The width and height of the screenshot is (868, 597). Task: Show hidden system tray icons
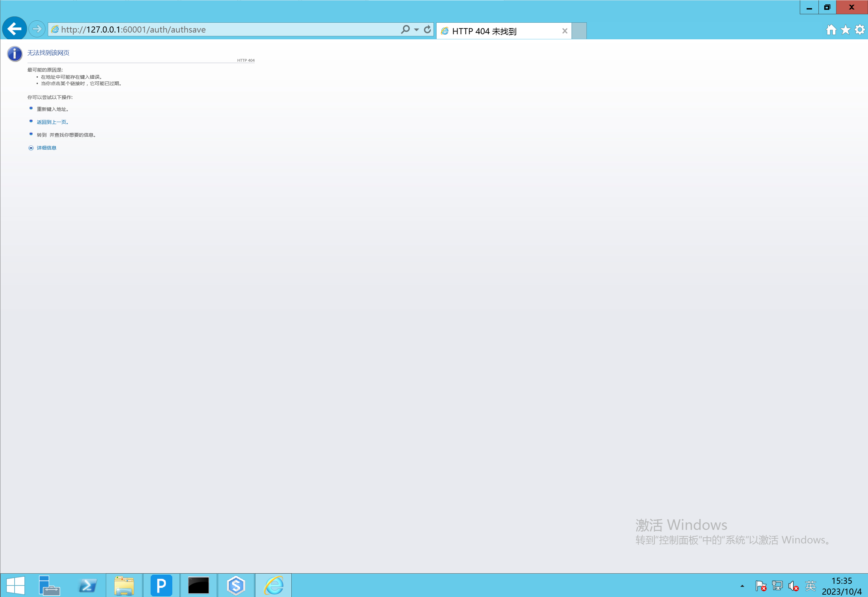click(742, 586)
